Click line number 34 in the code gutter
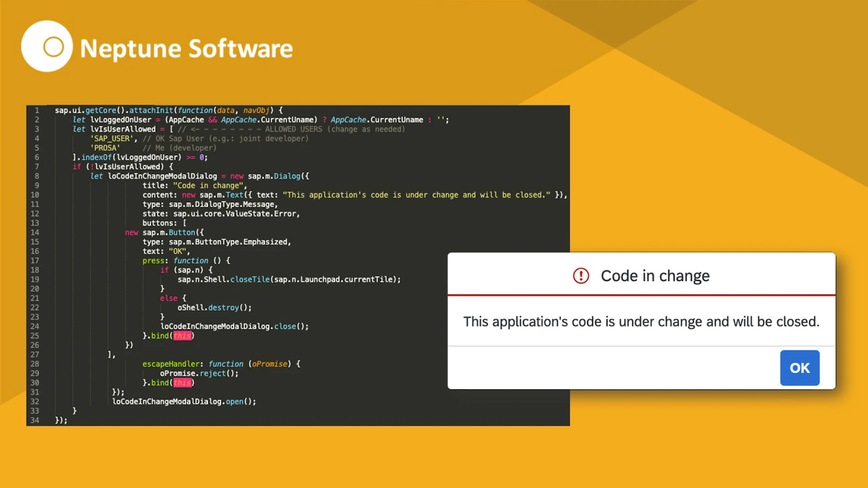The image size is (868, 488). pyautogui.click(x=35, y=420)
